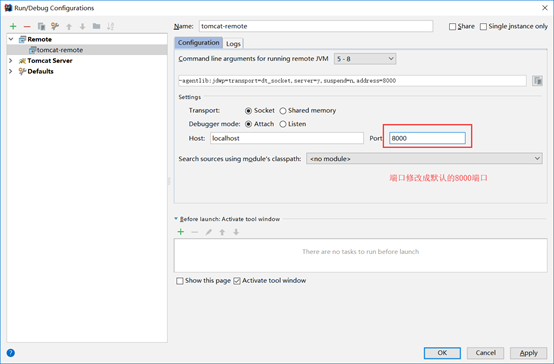Viewport: 554px width, 364px height.
Task: Click the agentlib command line arguments field
Action: click(352, 81)
